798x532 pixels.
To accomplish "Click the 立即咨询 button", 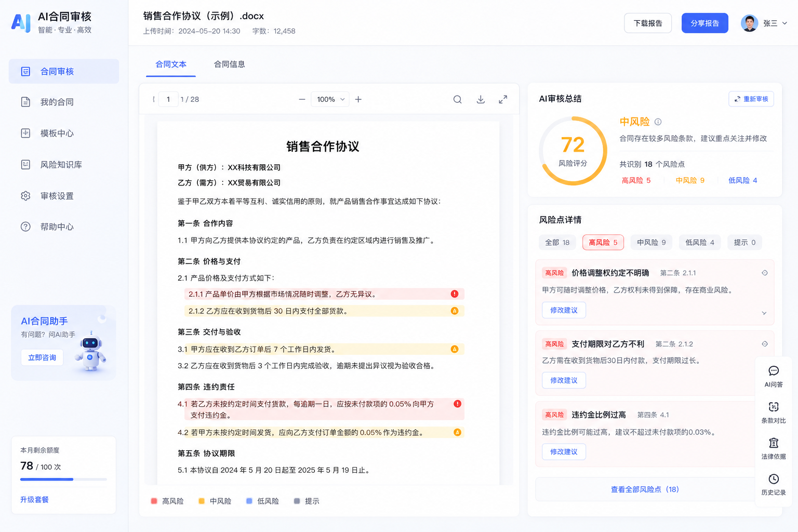I will (42, 357).
